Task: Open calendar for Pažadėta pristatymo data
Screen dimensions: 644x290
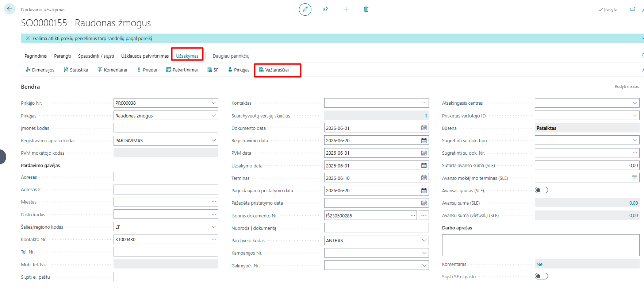Action: [424, 203]
